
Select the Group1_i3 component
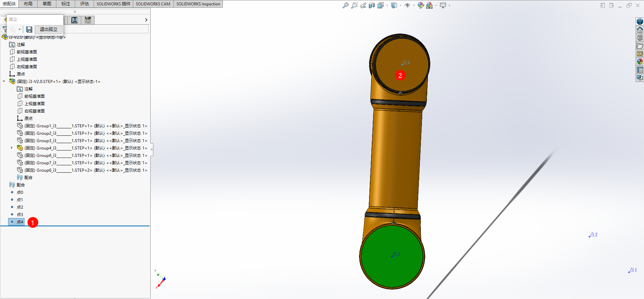82,126
